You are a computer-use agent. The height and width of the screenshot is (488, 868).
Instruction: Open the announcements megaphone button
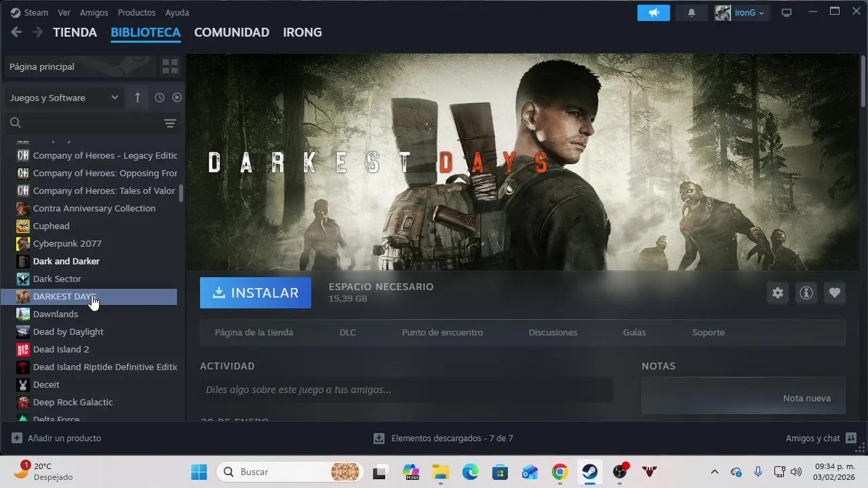[x=654, y=12]
